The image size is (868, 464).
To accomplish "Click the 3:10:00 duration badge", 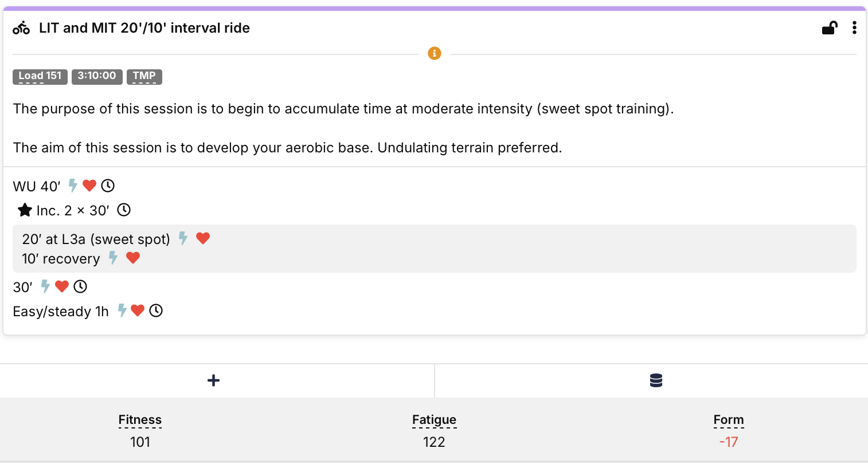I will 97,76.
